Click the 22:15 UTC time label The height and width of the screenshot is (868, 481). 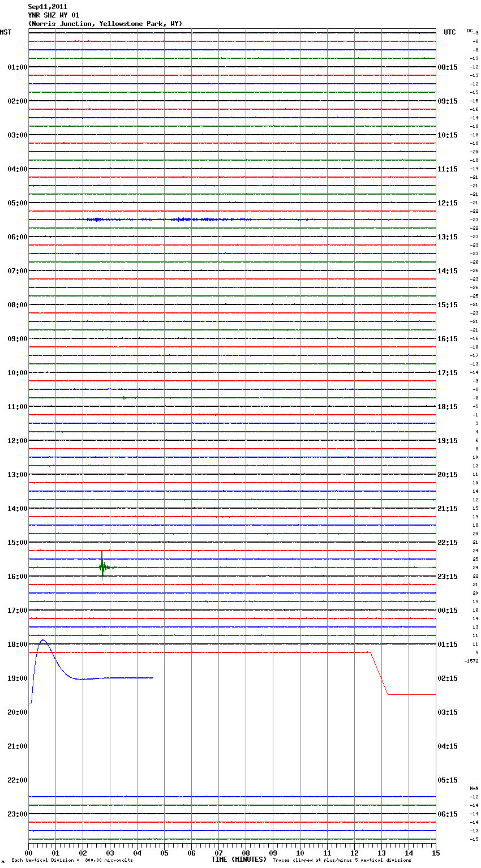[x=448, y=543]
